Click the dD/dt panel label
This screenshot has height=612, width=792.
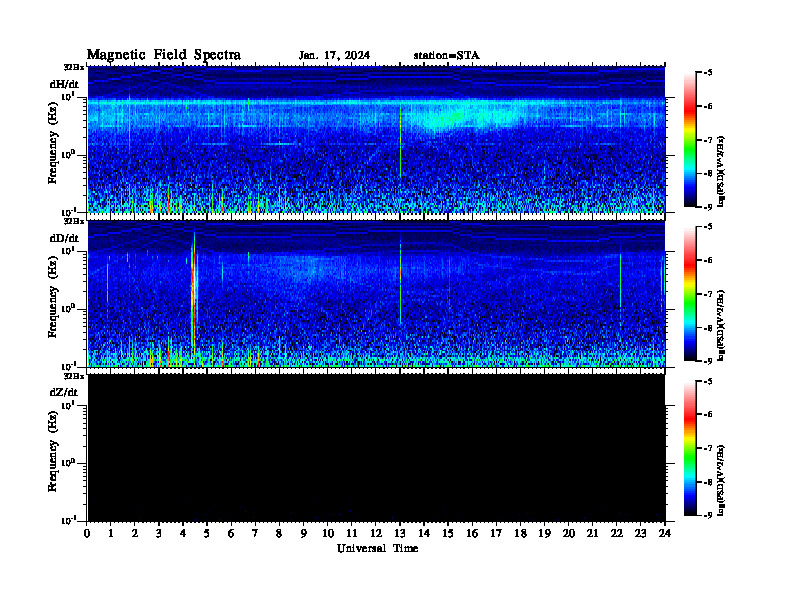pyautogui.click(x=64, y=238)
